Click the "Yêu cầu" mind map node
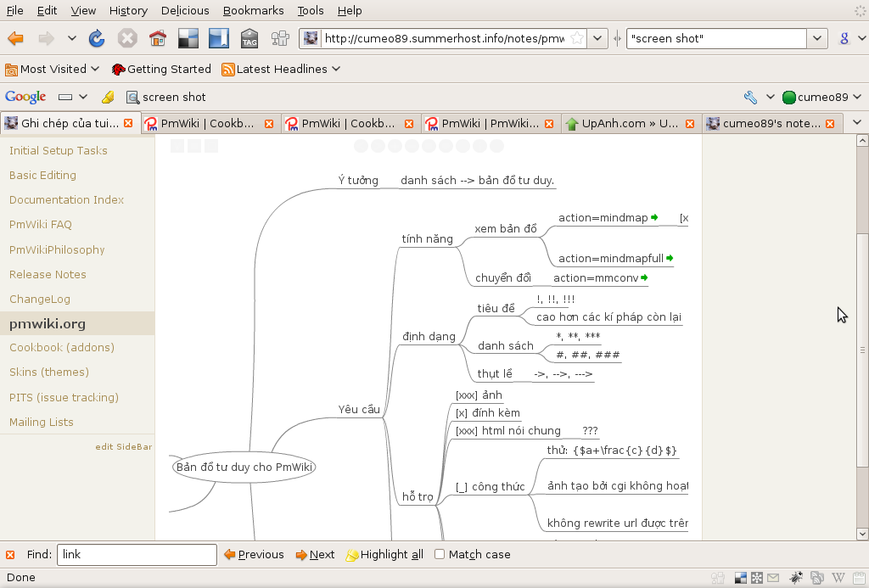The image size is (869, 588). [359, 410]
